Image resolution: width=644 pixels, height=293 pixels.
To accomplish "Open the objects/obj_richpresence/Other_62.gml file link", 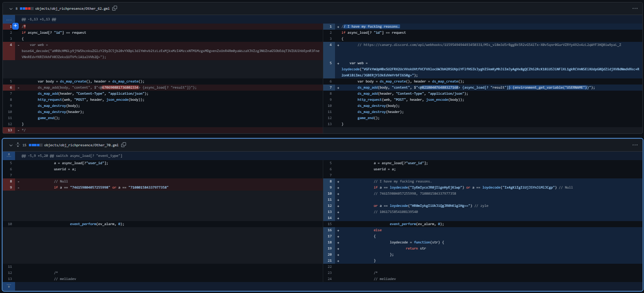I will pos(72,8).
